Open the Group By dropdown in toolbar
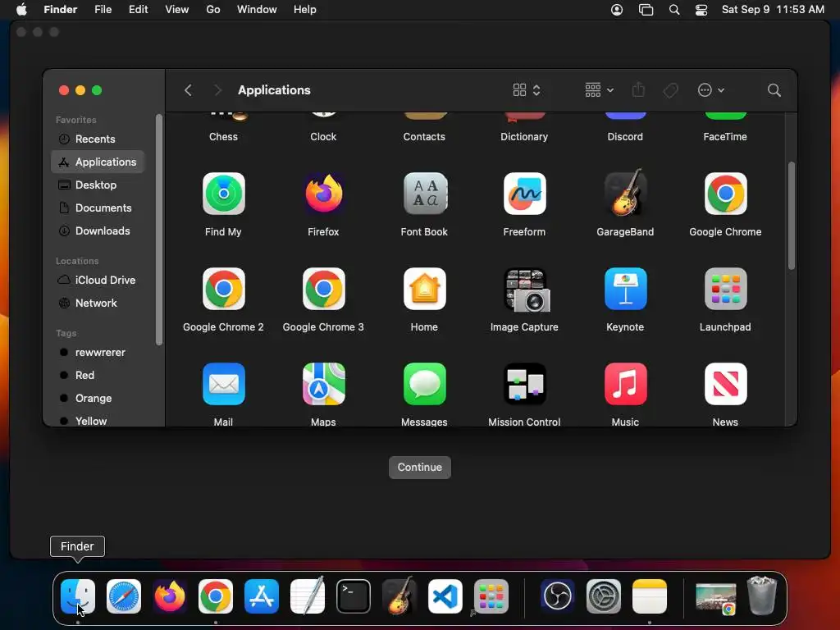 coord(599,90)
